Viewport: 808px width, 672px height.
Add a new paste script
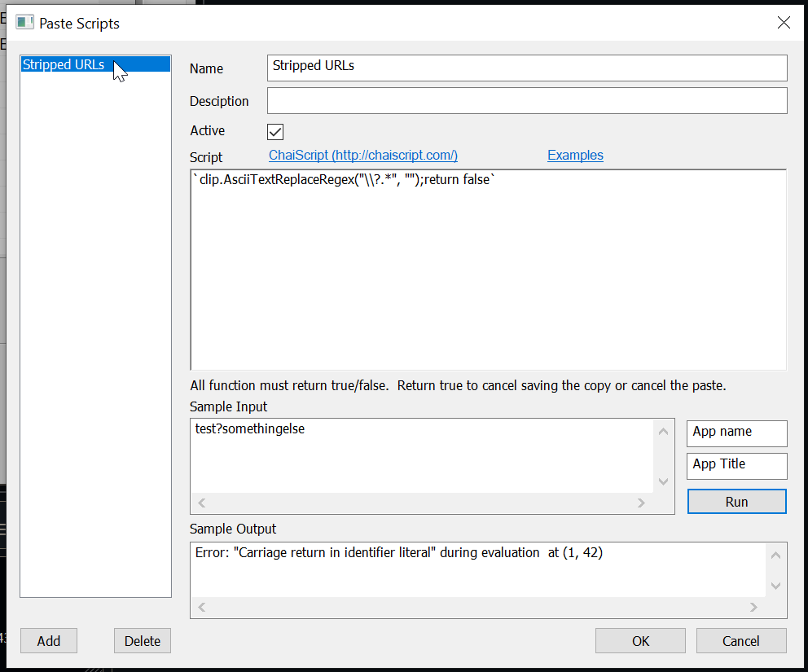[49, 640]
